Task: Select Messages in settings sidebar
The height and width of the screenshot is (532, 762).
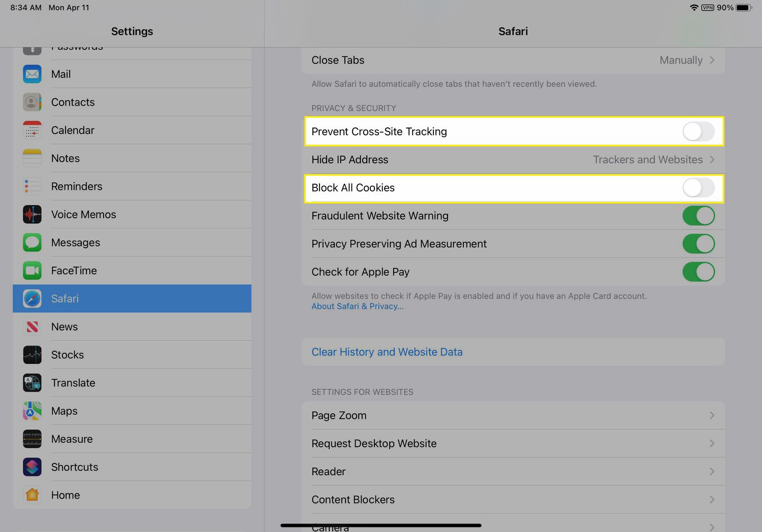Action: point(132,243)
